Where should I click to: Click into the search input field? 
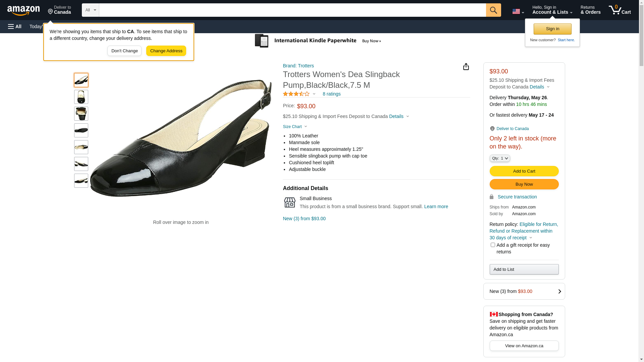click(292, 10)
